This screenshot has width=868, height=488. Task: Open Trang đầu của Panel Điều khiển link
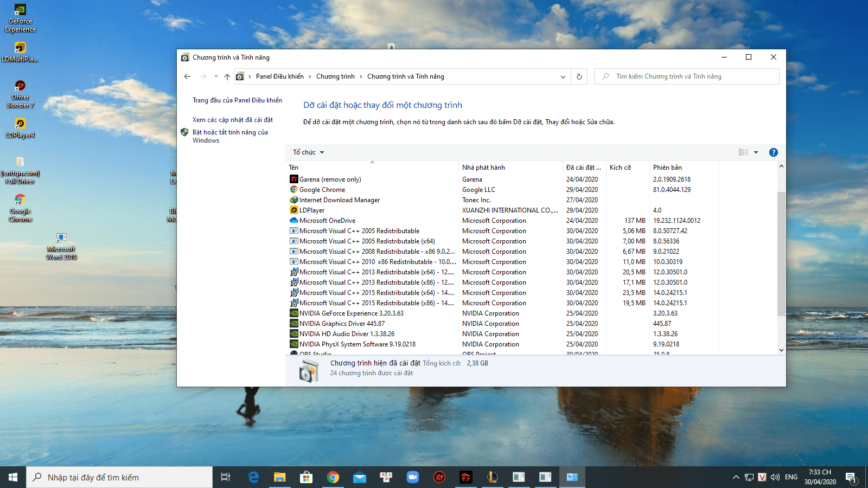237,100
